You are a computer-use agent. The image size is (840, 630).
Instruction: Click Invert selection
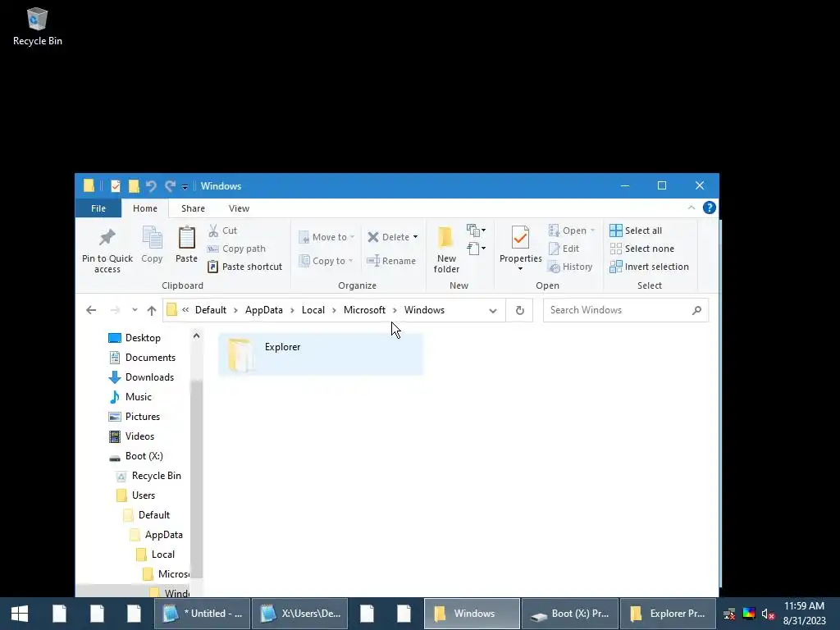[650, 267]
